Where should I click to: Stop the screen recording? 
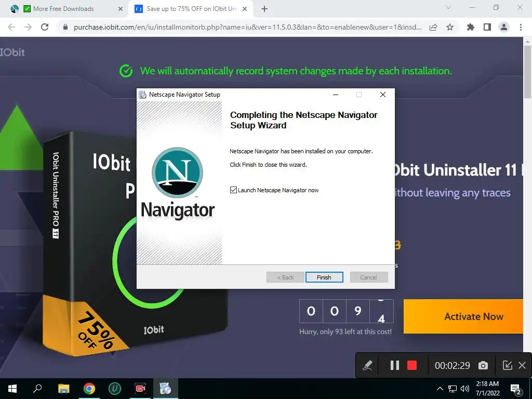coord(412,365)
